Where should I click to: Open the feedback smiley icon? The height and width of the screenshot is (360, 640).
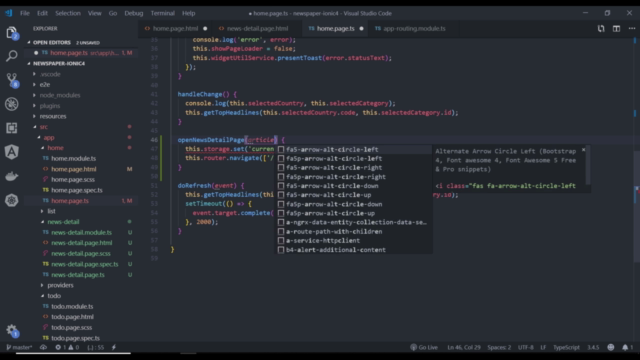click(611, 347)
